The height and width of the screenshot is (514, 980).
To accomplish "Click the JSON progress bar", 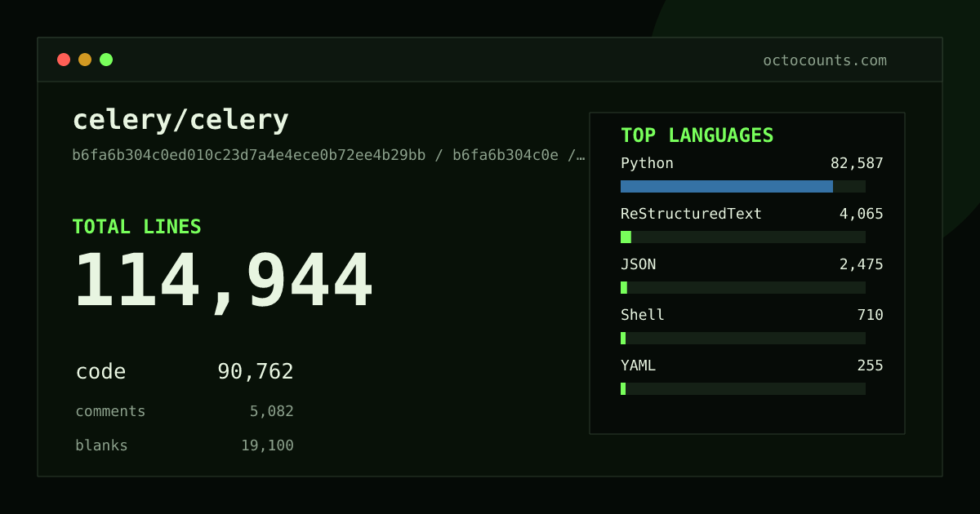I will click(743, 287).
